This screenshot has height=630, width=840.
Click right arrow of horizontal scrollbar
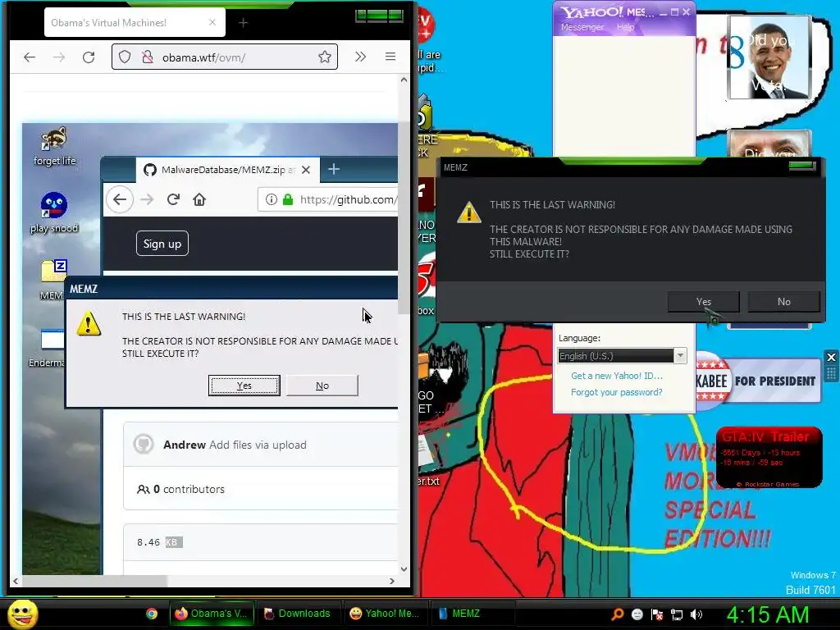(x=392, y=581)
